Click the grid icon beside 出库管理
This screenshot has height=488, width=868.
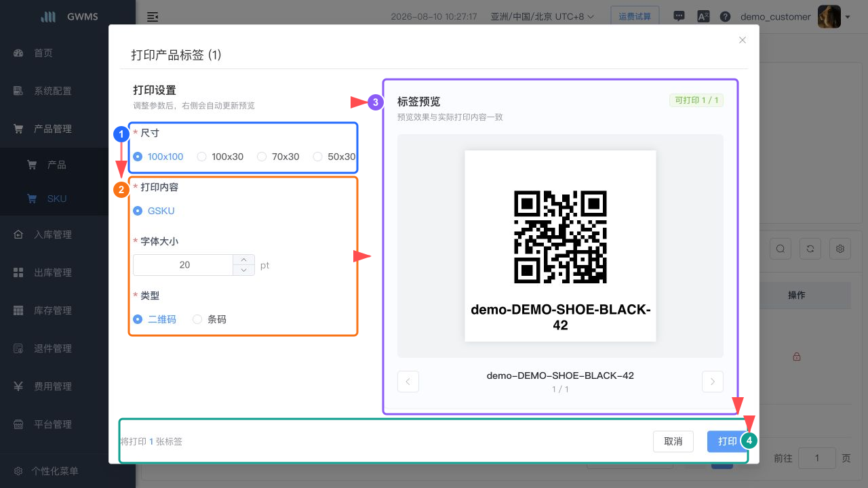point(19,272)
